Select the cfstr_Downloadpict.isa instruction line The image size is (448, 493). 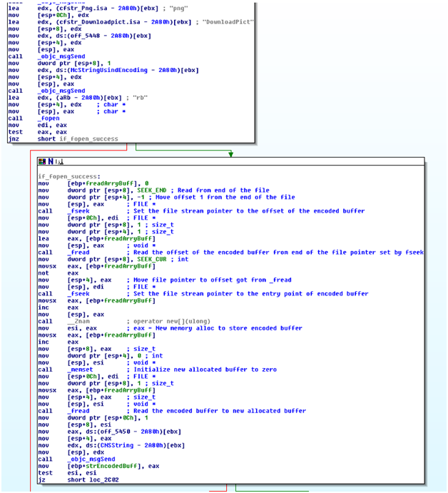(131, 22)
